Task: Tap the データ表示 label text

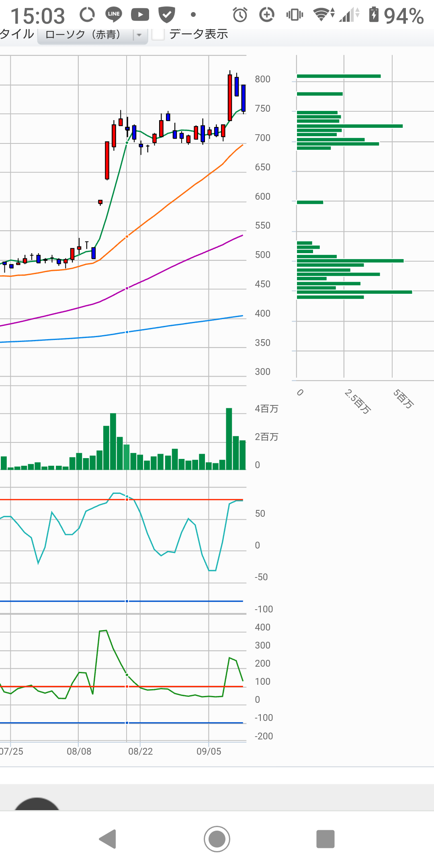Action: pos(199,34)
